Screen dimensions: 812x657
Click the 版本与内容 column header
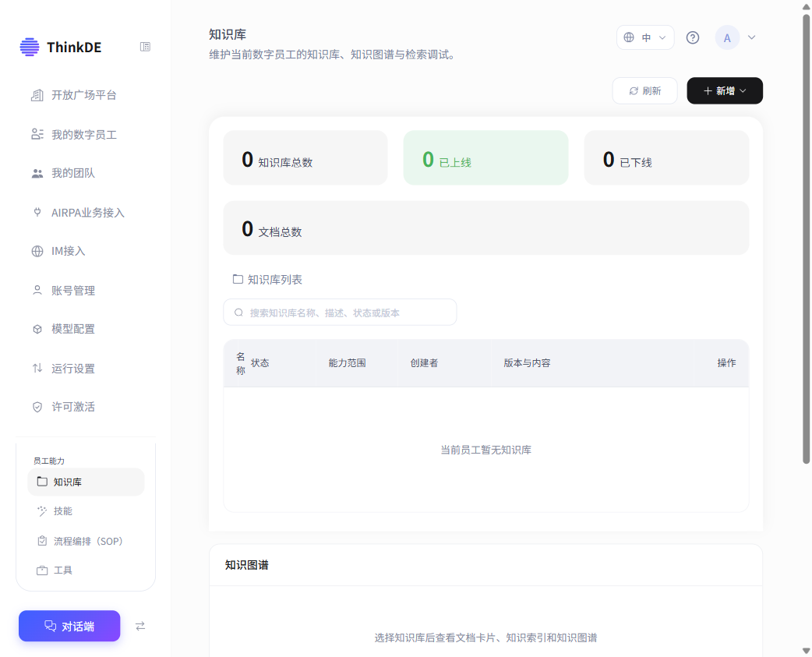(x=528, y=363)
